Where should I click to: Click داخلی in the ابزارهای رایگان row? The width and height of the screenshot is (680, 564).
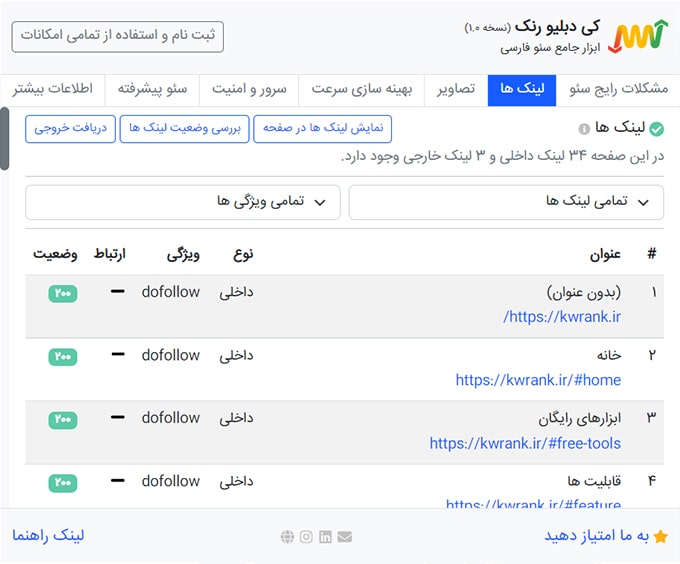236,419
